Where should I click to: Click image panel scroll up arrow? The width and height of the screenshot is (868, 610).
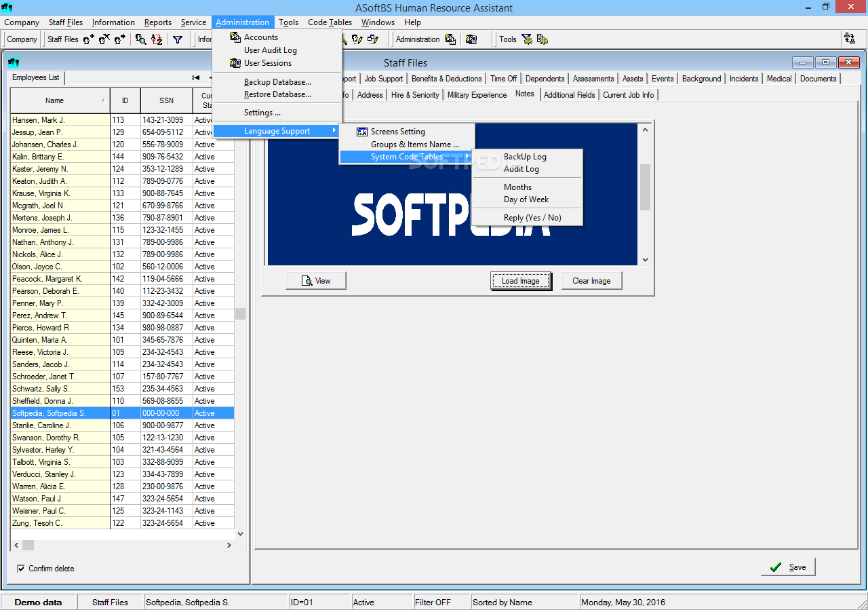(x=645, y=130)
